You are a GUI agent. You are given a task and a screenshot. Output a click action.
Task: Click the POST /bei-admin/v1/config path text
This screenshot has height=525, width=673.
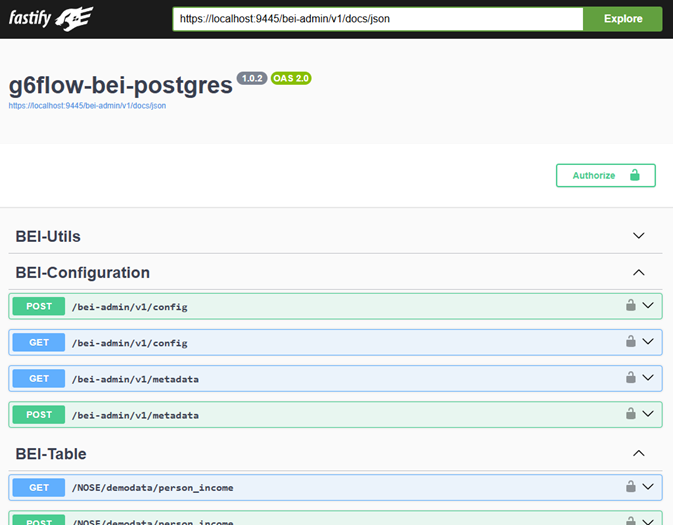coord(130,307)
